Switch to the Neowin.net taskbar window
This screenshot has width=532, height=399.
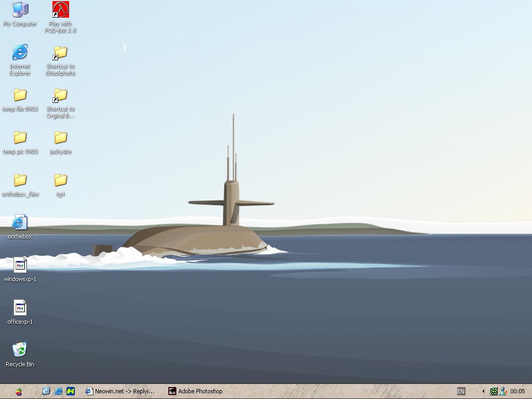point(121,391)
